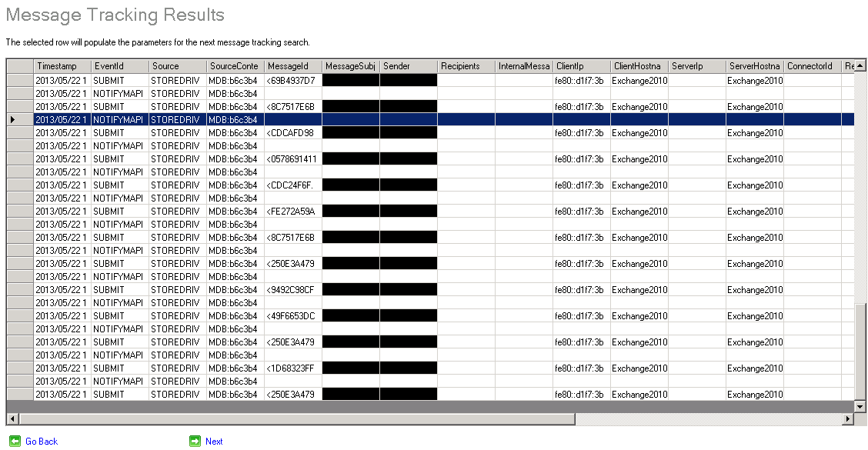
Task: Click the horizontal scrollbar left arrow
Action: [x=12, y=419]
